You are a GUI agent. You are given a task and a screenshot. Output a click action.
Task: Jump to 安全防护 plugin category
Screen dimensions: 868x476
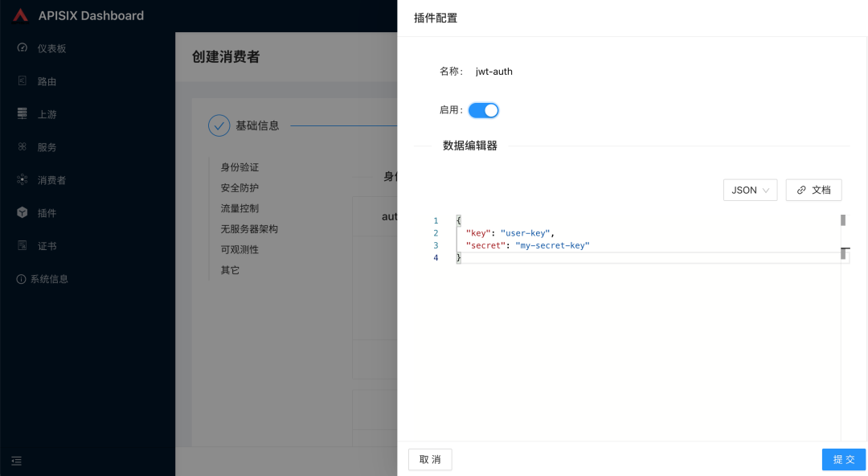[x=240, y=187]
